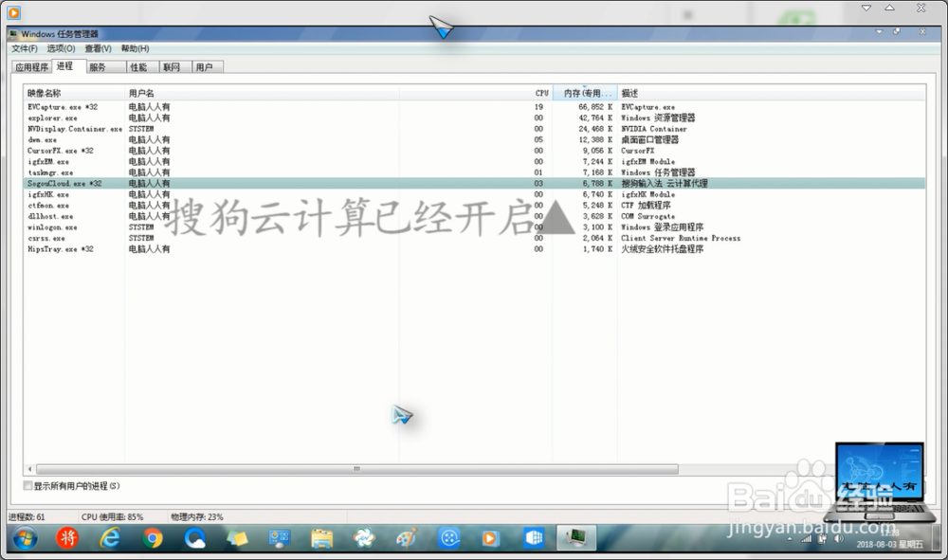
Task: Select the csrss.exe process row
Action: point(475,238)
